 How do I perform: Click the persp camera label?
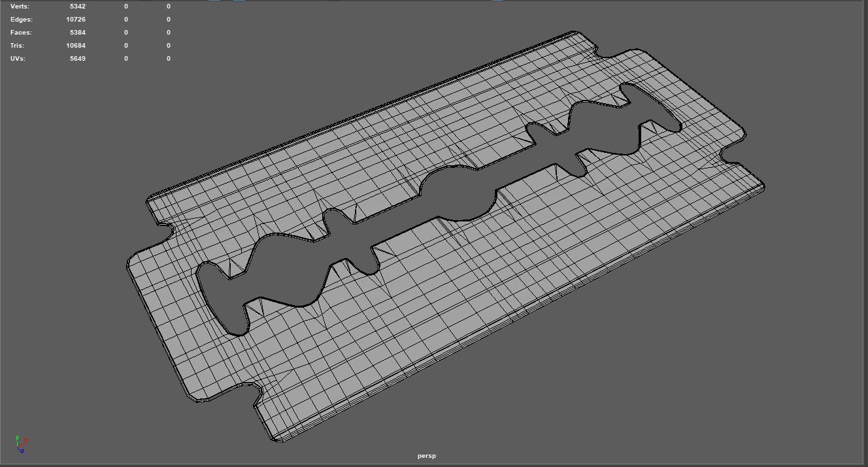[x=427, y=456]
